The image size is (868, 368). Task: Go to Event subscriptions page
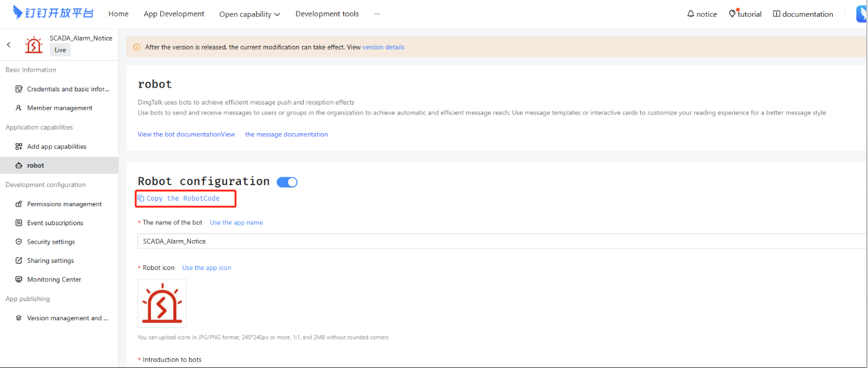point(55,223)
